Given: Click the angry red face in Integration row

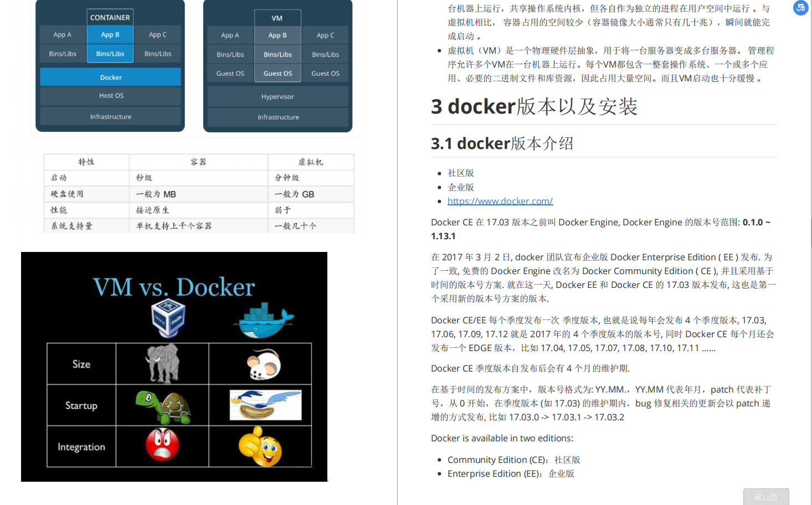Looking at the screenshot, I should point(162,445).
